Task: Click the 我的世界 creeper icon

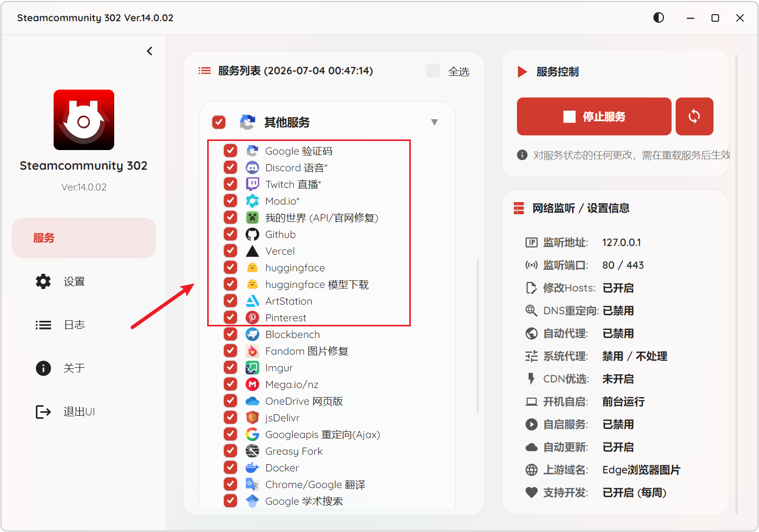Action: (x=252, y=217)
